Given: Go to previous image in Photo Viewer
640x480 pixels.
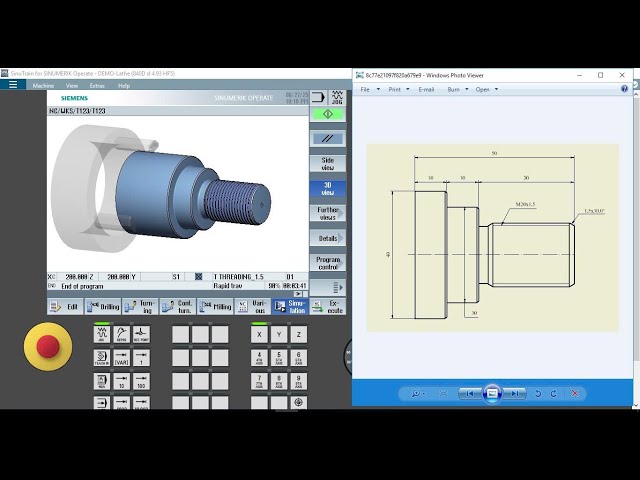Looking at the screenshot, I should tap(470, 393).
